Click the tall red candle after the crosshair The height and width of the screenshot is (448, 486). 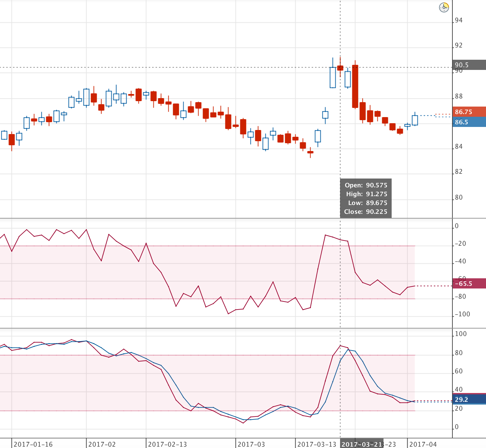[x=355, y=87]
